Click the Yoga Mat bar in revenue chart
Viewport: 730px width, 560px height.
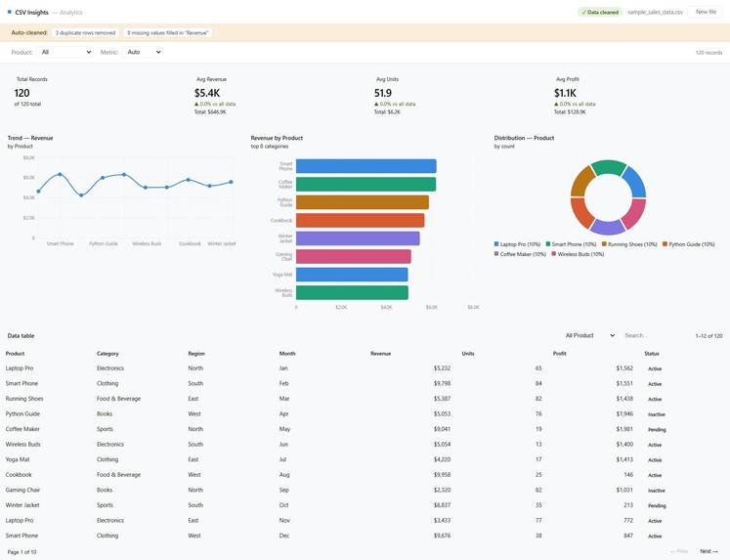pos(352,275)
